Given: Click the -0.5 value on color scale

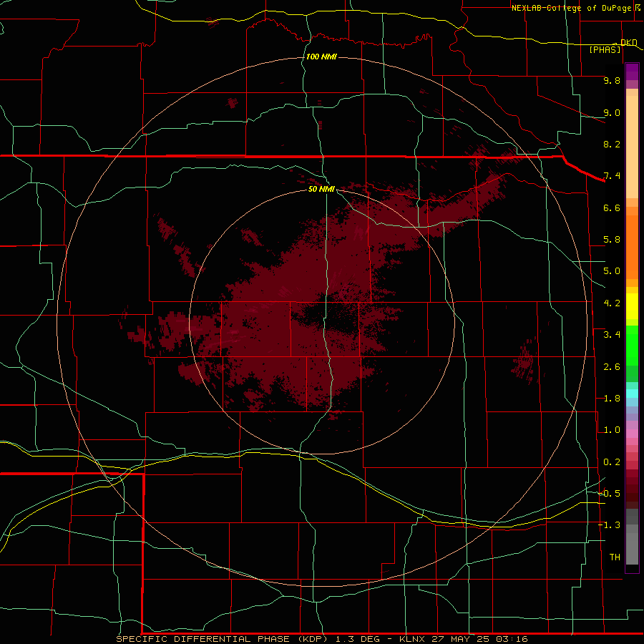Looking at the screenshot, I should 610,494.
